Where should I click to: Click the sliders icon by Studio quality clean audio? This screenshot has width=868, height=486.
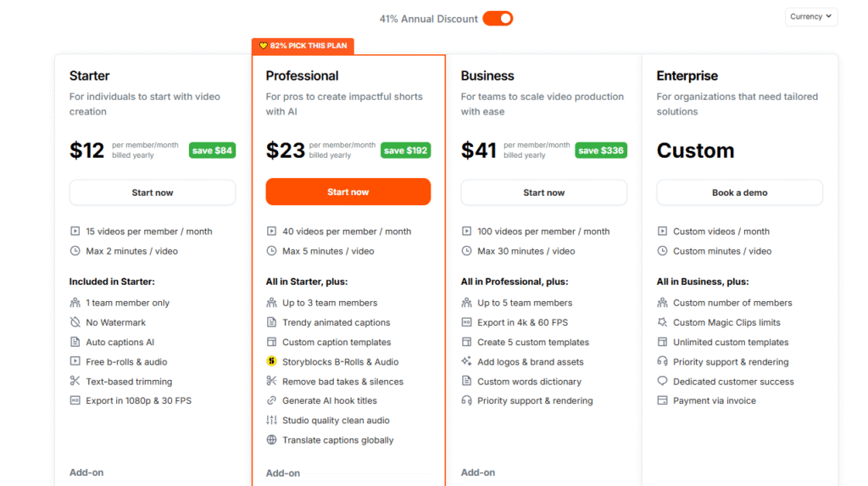[271, 420]
